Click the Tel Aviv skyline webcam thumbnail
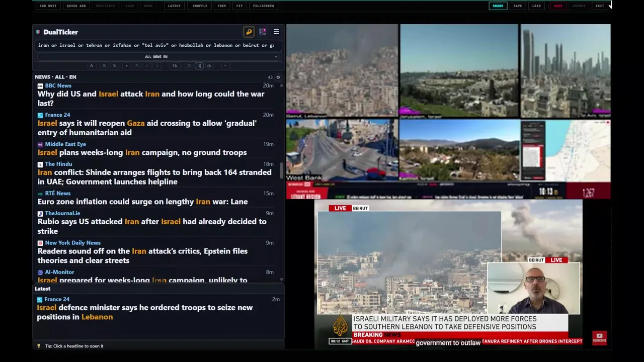The image size is (644, 362). point(566,71)
